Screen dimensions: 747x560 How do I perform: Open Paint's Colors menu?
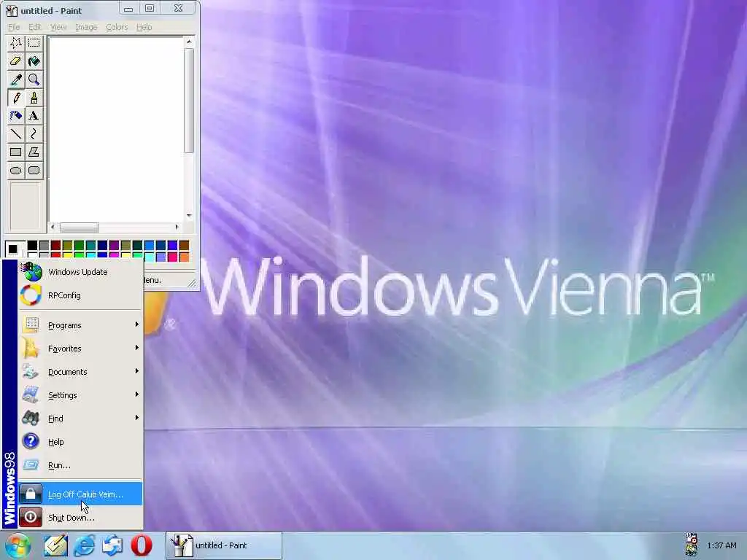[x=117, y=27]
